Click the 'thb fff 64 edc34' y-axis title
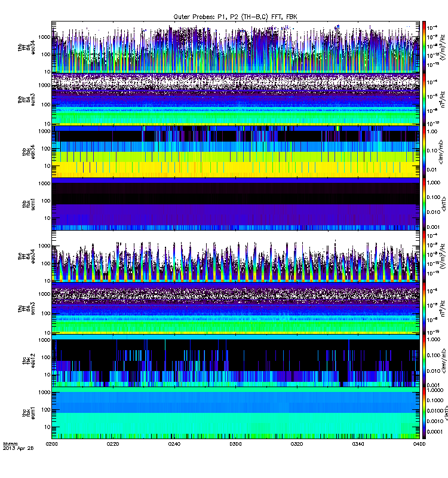 26,47
